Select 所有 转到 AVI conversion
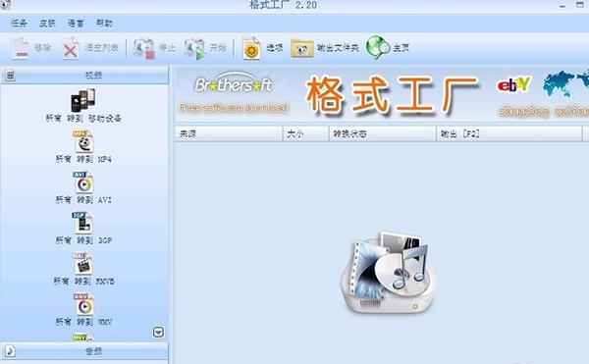Viewport: 589px width, 364px height. [x=83, y=187]
